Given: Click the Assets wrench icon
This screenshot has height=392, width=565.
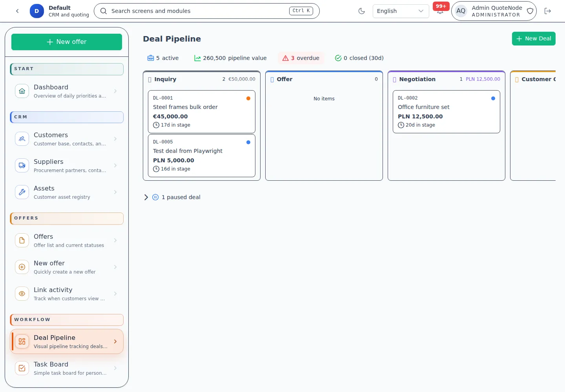Looking at the screenshot, I should tap(22, 192).
